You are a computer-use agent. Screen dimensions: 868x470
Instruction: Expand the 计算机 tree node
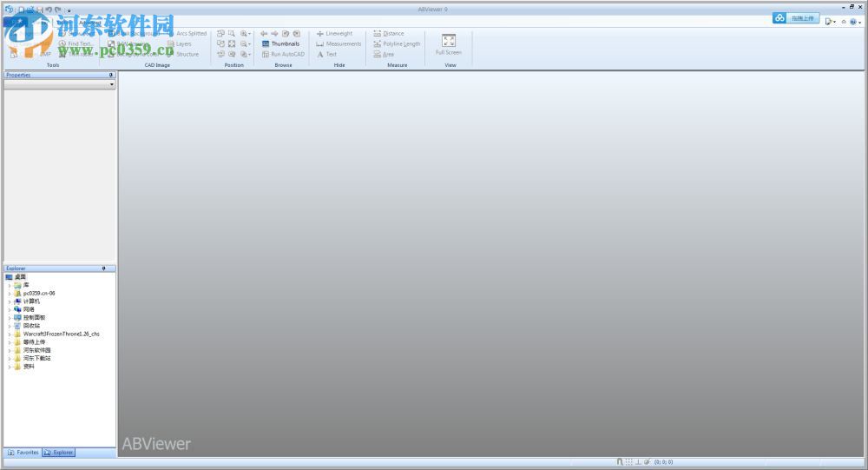click(x=10, y=301)
